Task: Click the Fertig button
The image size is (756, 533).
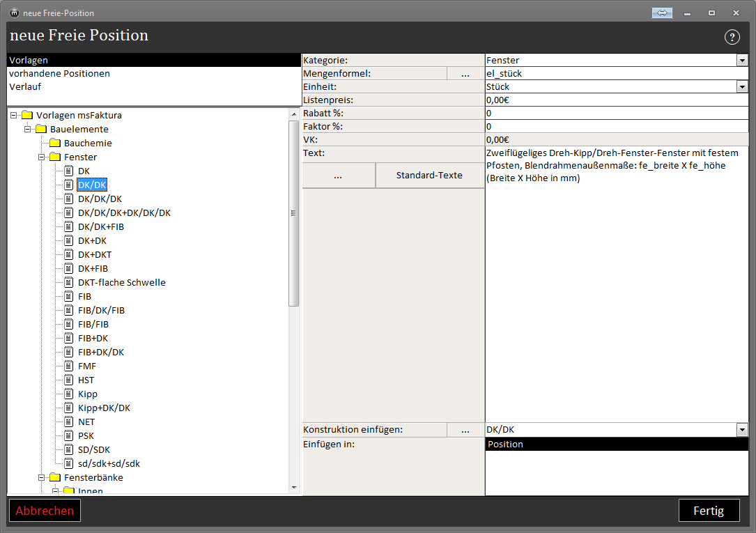Action: click(709, 510)
